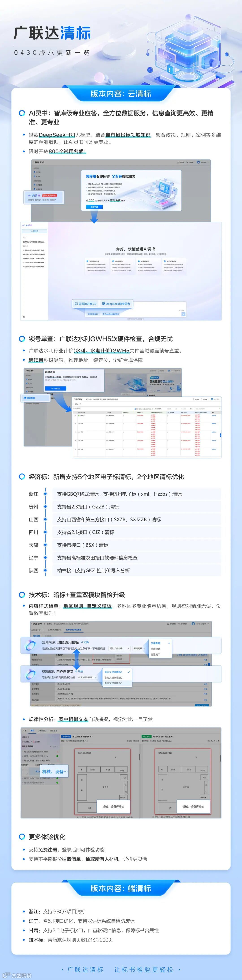Image resolution: width=242 pixels, height=980 pixels.
Task: Switch to the 文件属性 tab
Action: click(42, 730)
